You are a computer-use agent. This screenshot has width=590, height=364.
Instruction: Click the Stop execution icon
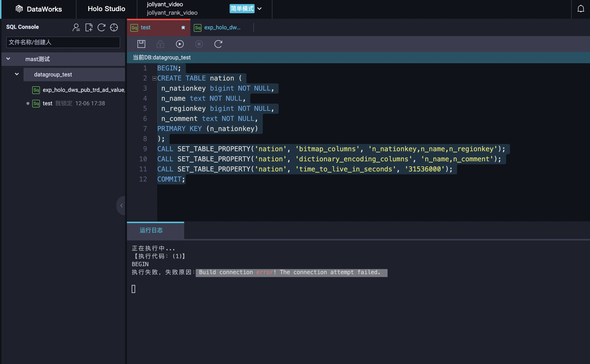[199, 44]
